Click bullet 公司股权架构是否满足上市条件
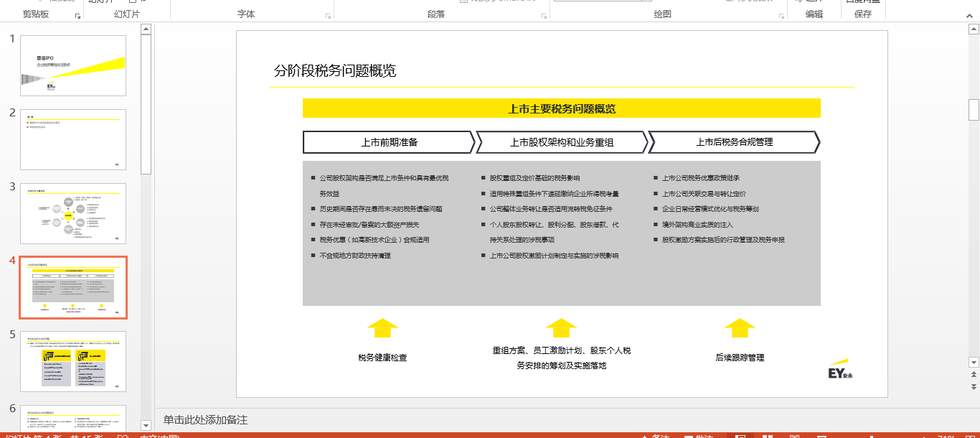This screenshot has width=980, height=438. coord(384,185)
